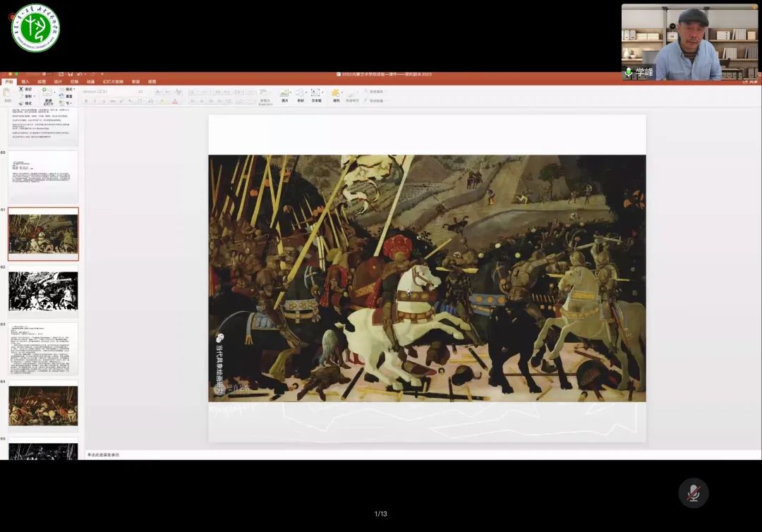Select slide 60 thumbnail
Image resolution: width=762 pixels, height=532 pixels.
[43, 177]
